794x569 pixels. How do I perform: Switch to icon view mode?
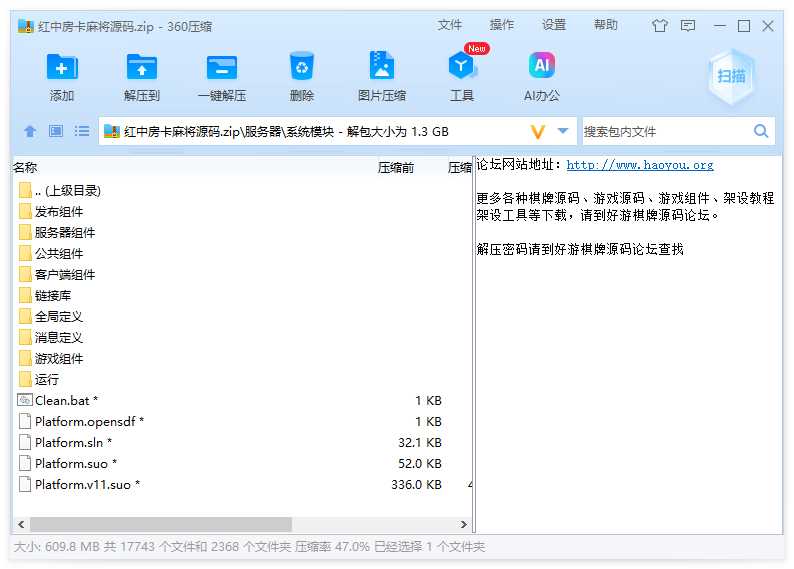click(56, 132)
